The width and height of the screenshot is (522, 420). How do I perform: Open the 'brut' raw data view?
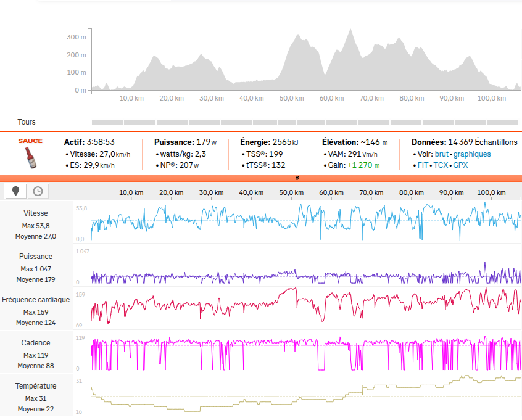point(442,154)
